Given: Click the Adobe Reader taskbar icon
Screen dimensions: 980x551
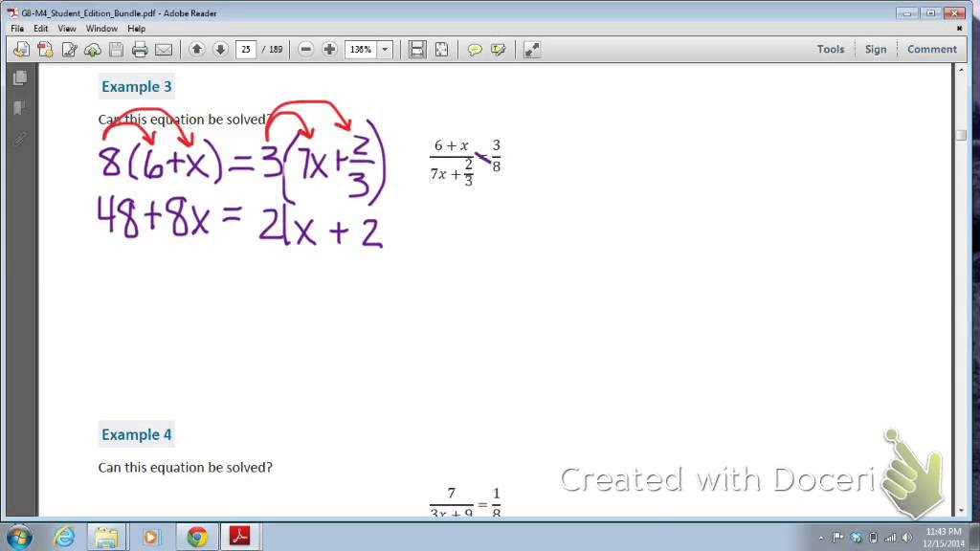Looking at the screenshot, I should point(240,537).
